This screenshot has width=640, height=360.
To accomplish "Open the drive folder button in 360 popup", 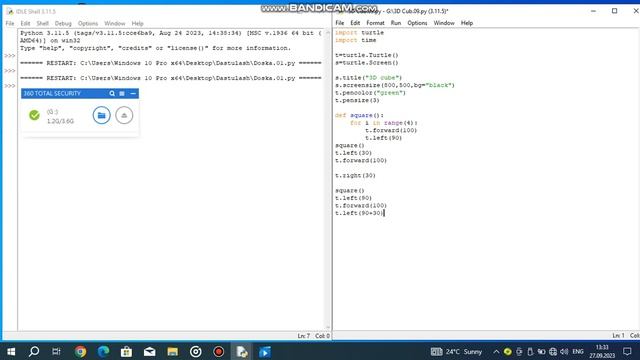I will pos(101,115).
